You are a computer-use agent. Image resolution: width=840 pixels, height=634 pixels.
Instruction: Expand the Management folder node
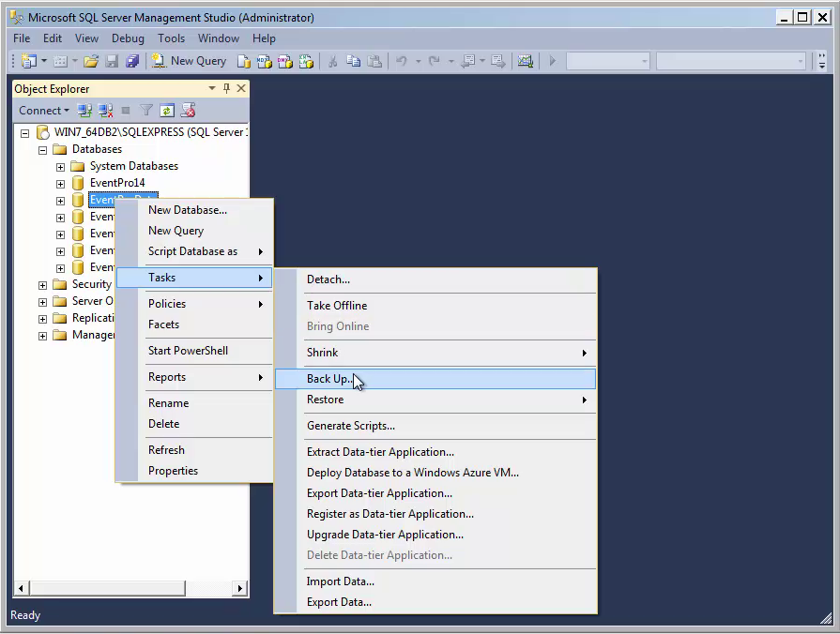(x=42, y=337)
